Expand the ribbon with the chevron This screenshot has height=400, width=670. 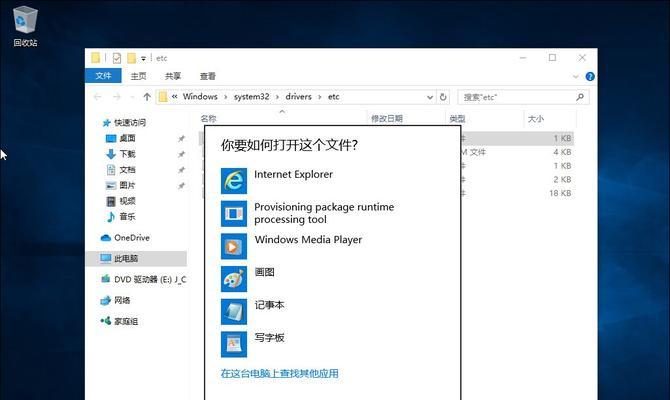click(575, 76)
